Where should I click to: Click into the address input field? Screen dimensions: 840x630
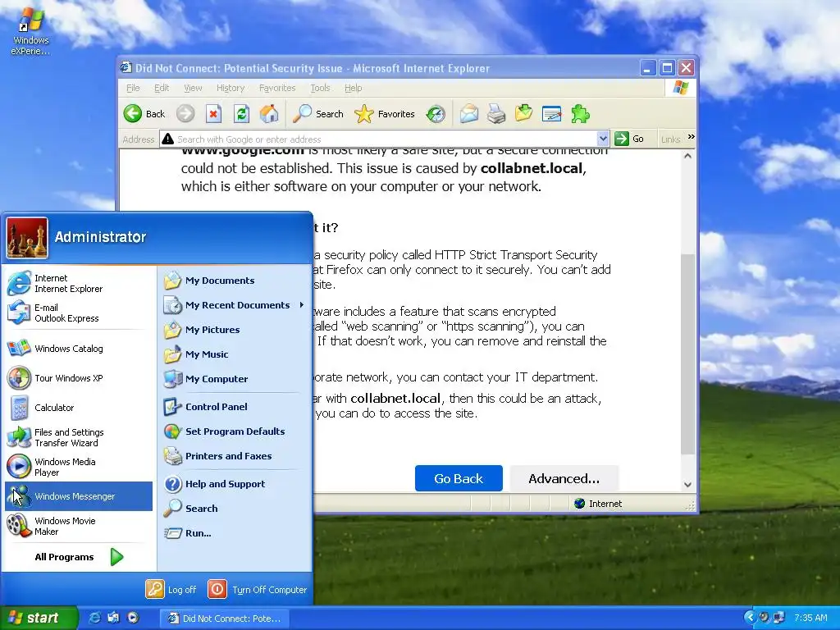(385, 139)
